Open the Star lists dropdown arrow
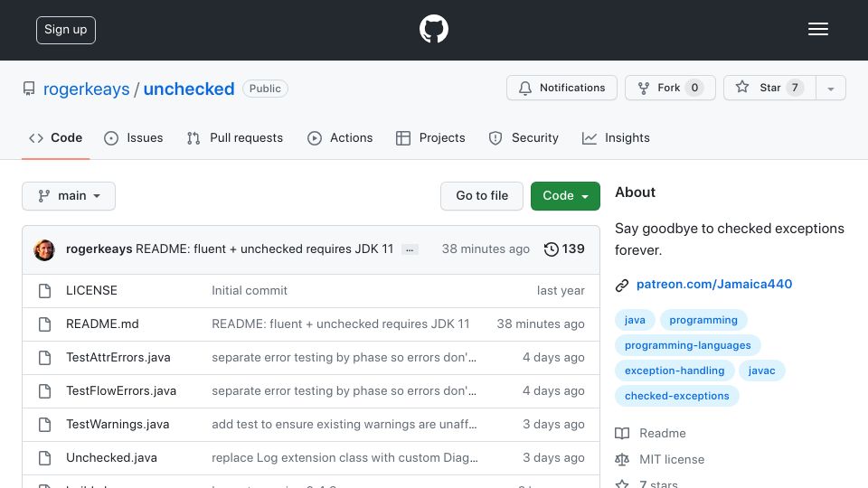The width and height of the screenshot is (868, 488). (830, 88)
